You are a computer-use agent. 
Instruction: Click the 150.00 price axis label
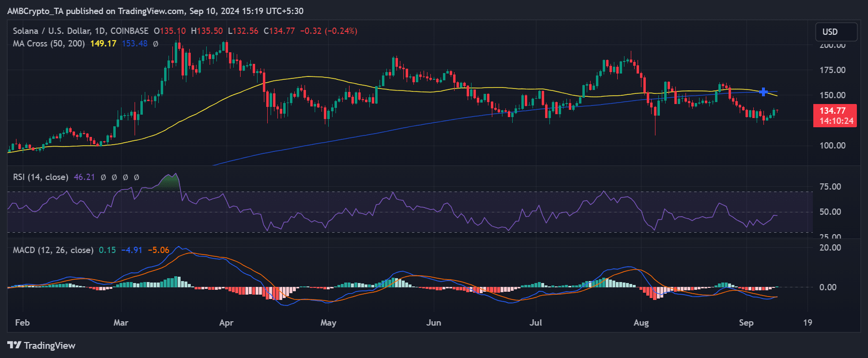832,95
